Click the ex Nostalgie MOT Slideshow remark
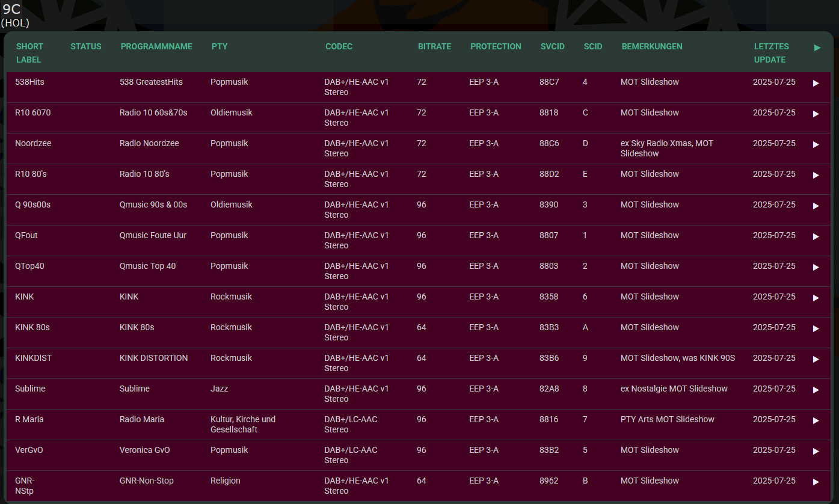The width and height of the screenshot is (839, 504). [674, 389]
